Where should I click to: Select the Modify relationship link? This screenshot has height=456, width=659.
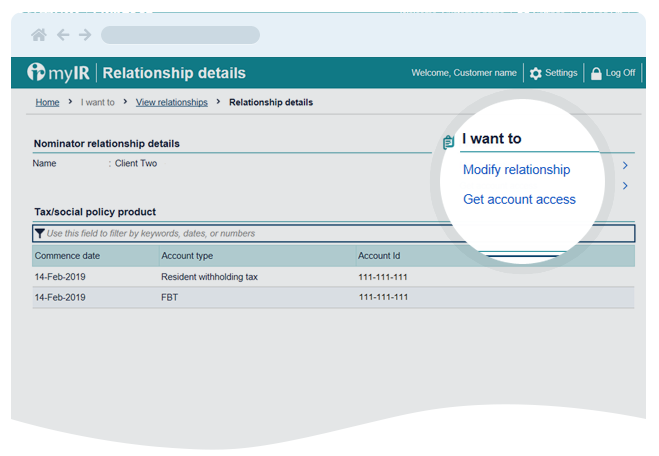tap(516, 170)
